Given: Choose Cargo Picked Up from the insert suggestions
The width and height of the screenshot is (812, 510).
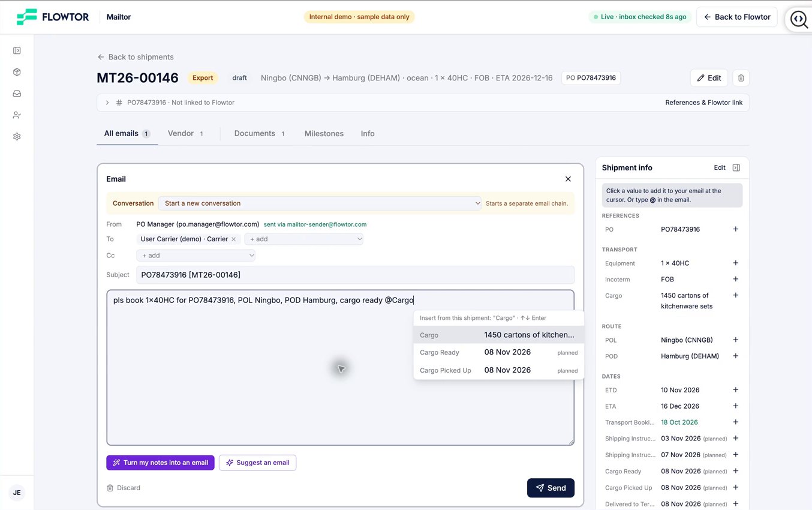Looking at the screenshot, I should [x=498, y=370].
